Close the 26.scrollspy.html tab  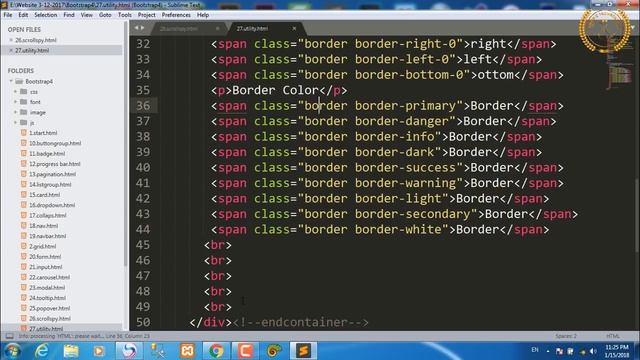pos(218,29)
